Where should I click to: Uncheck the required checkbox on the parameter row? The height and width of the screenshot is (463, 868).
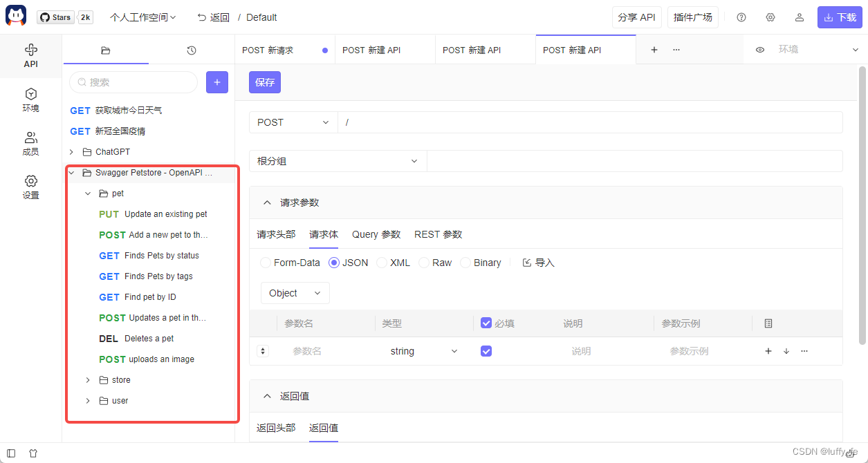coord(486,351)
